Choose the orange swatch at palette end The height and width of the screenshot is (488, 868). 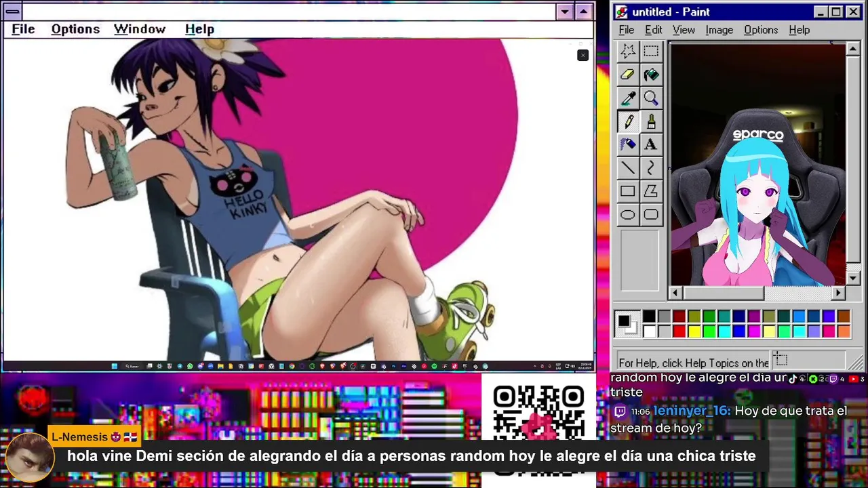tap(844, 331)
